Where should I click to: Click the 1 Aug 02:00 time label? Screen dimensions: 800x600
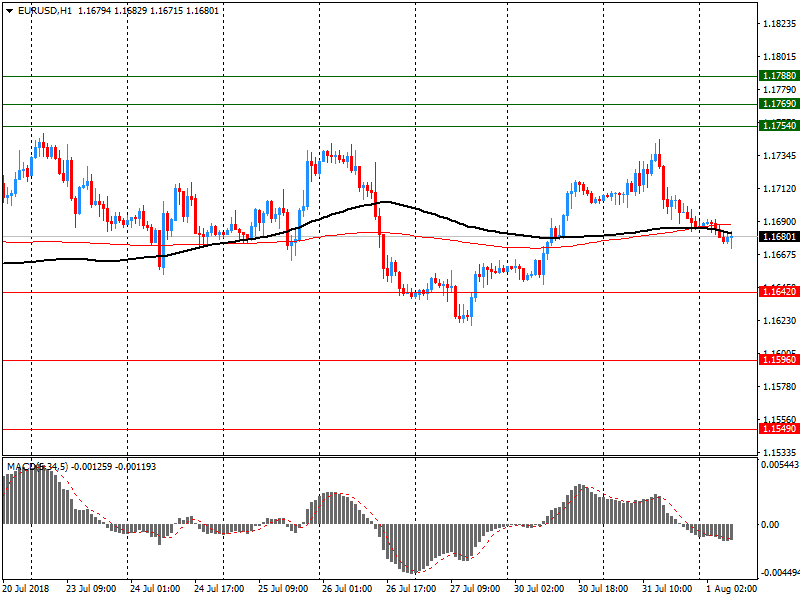coord(731,589)
